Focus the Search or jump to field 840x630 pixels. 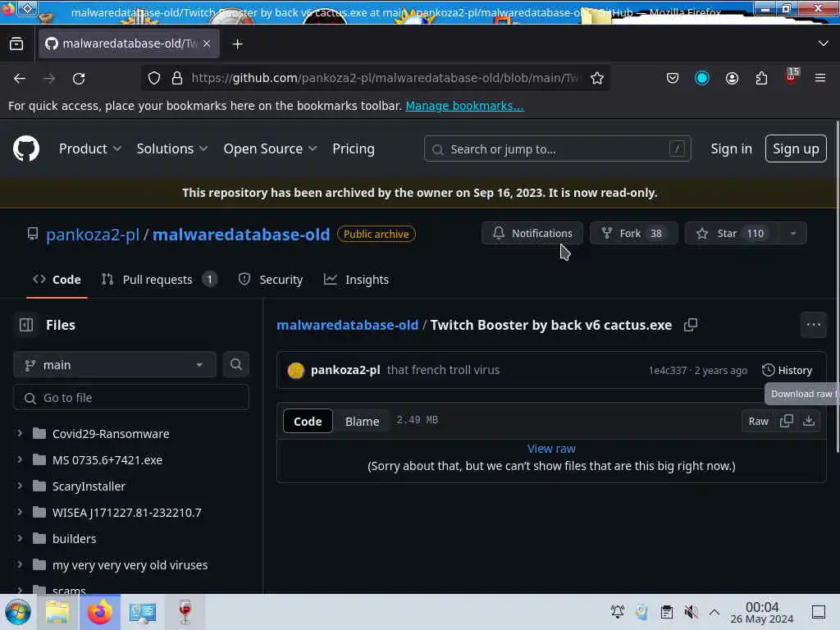click(x=557, y=149)
